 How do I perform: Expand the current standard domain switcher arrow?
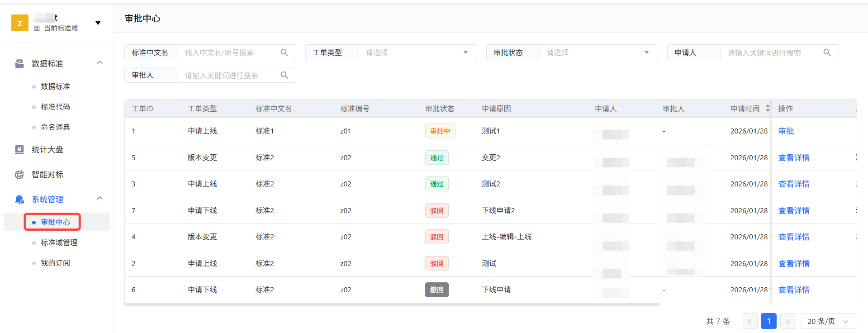coord(98,23)
